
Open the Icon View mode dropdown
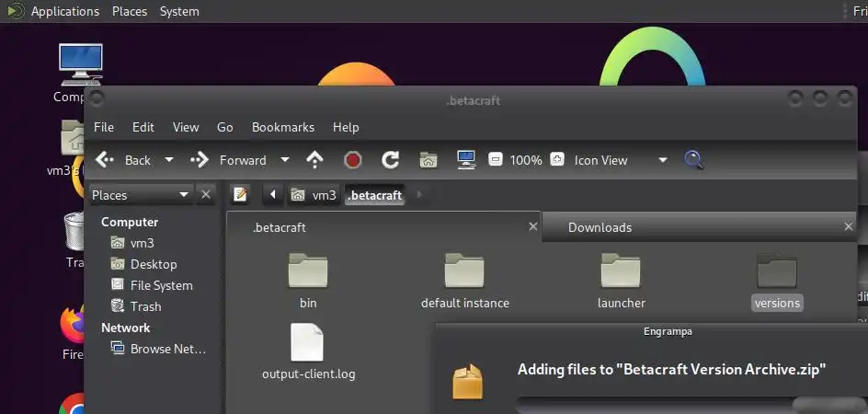(621, 160)
